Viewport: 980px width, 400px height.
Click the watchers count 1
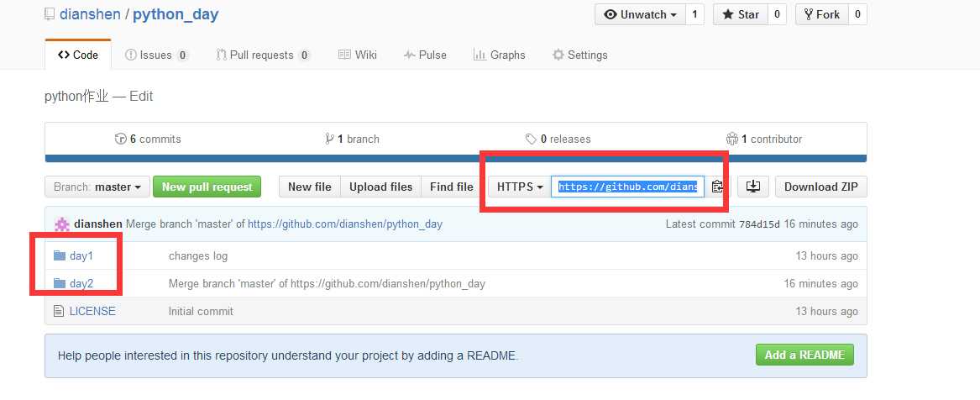click(x=694, y=14)
